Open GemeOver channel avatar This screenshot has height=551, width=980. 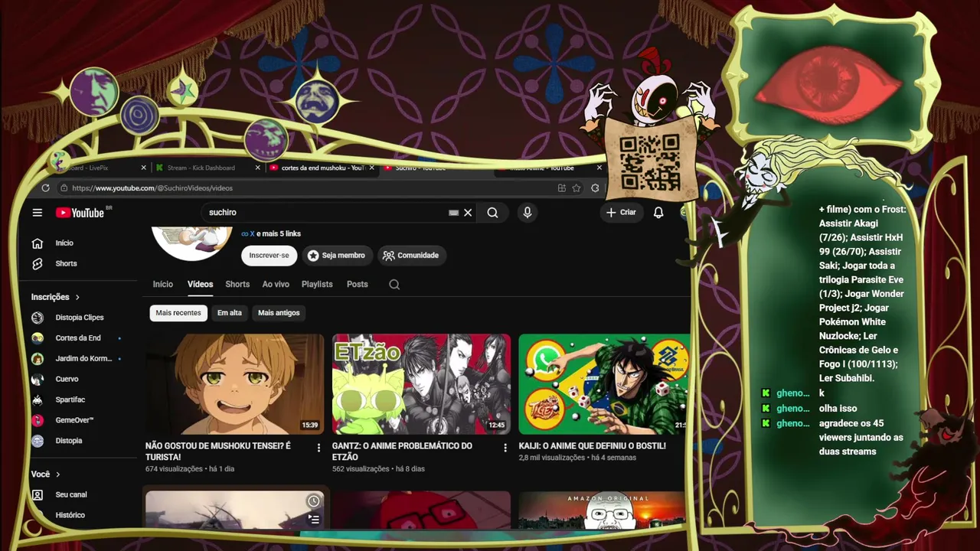click(x=38, y=421)
